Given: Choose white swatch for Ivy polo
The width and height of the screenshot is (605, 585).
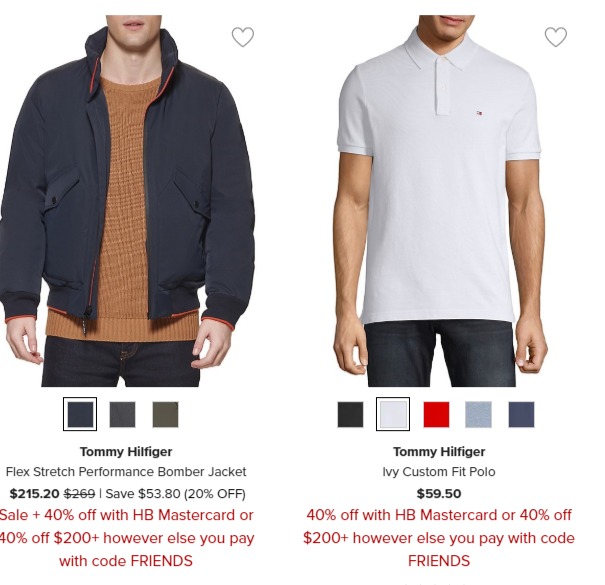Looking at the screenshot, I should click(393, 414).
